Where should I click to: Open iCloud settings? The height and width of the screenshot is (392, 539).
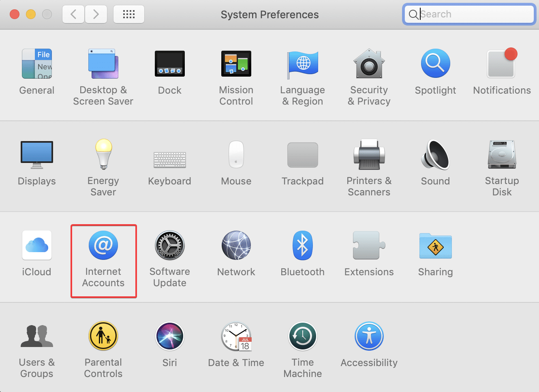point(36,253)
